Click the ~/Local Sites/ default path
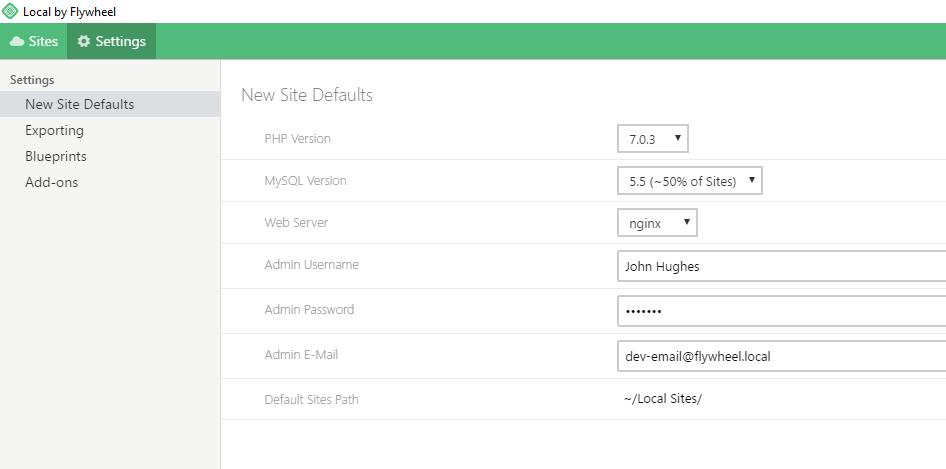This screenshot has width=946, height=469. click(x=663, y=399)
